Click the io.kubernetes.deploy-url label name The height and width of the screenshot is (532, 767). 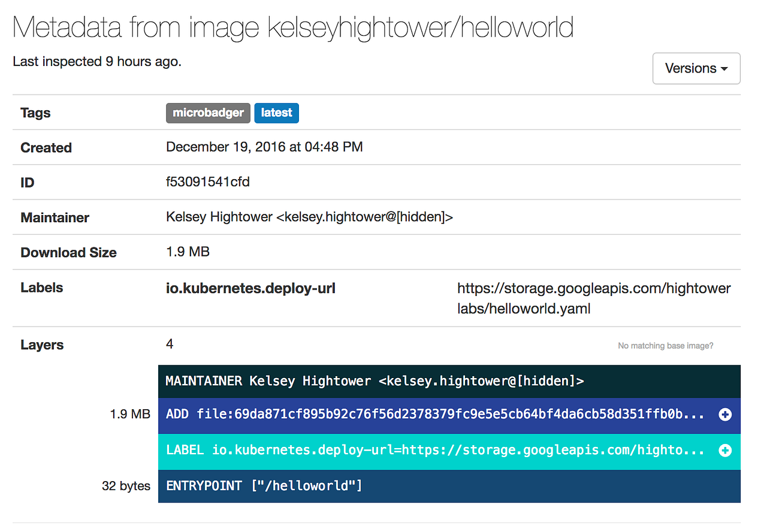pos(250,288)
